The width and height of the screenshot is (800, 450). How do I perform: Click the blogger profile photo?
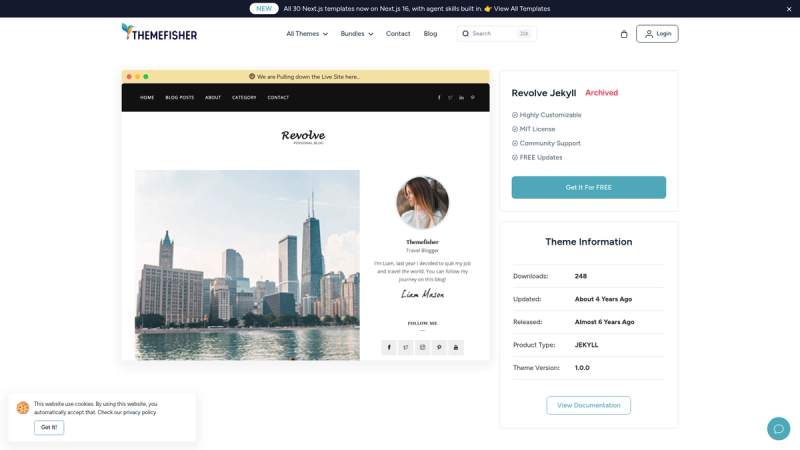coord(422,203)
